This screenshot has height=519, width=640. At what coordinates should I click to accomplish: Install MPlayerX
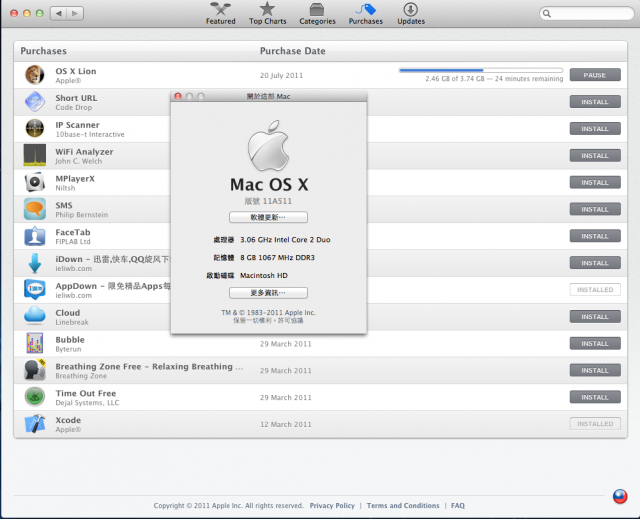coord(595,182)
